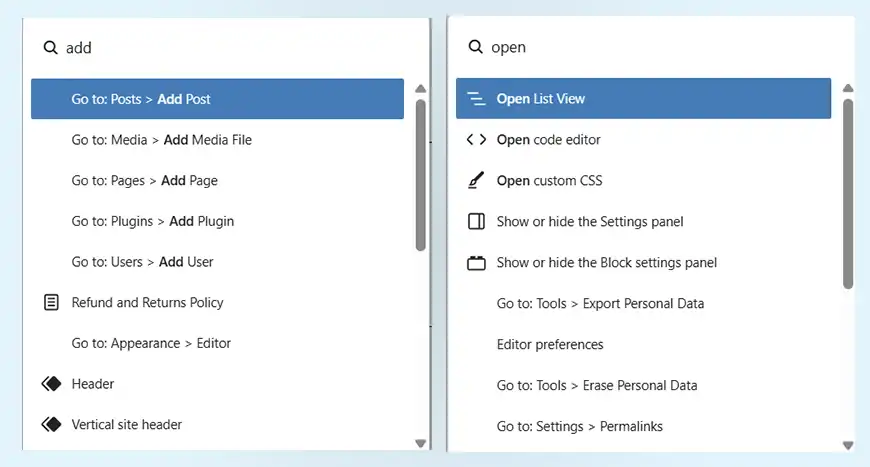Choose Go to: Media > Add Media File
This screenshot has width=870, height=467.
[161, 140]
